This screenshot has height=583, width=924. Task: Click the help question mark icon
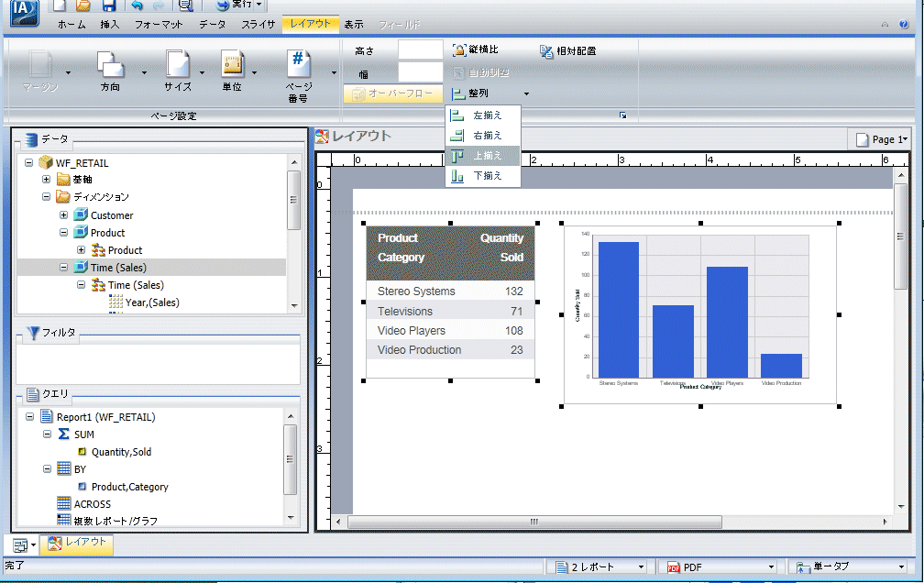pyautogui.click(x=904, y=24)
